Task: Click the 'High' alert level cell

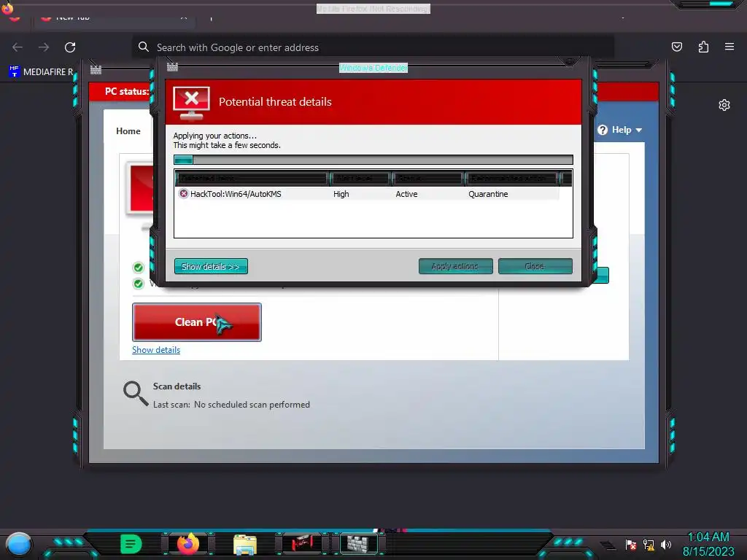Action: coord(341,194)
